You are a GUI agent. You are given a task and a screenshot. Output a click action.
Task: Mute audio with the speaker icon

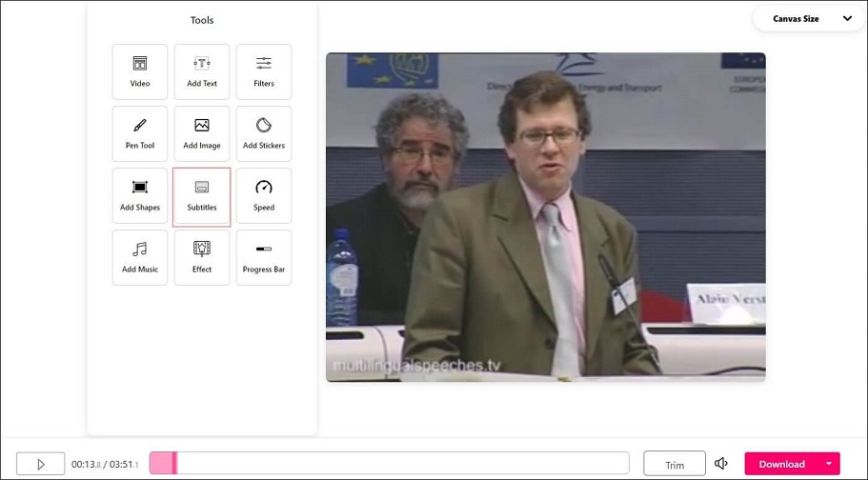pos(720,464)
